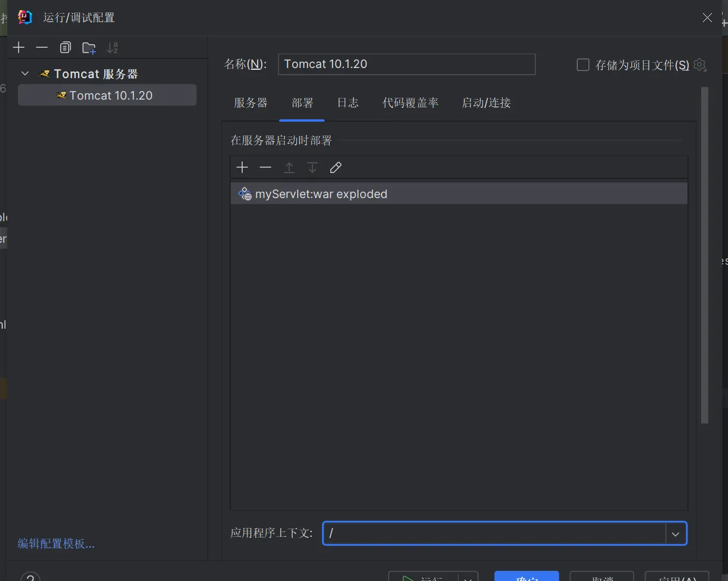Image resolution: width=728 pixels, height=581 pixels.
Task: Copy the selected configuration
Action: click(65, 48)
